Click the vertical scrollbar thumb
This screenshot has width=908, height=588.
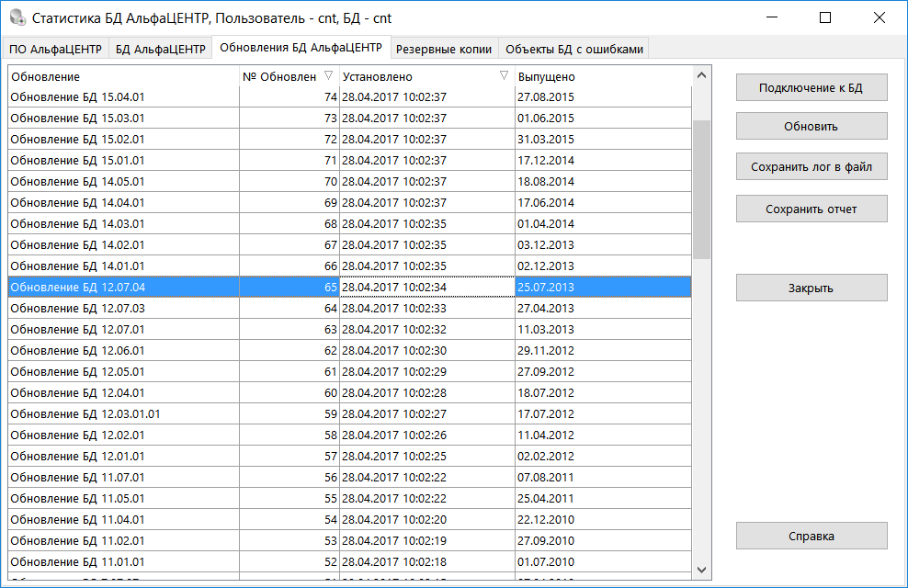702,190
